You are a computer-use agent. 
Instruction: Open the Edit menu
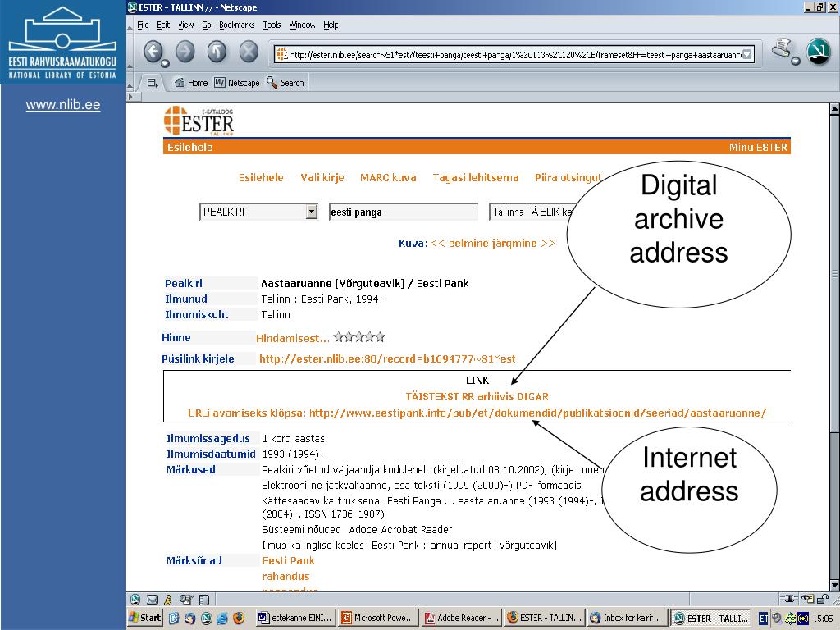click(x=163, y=25)
